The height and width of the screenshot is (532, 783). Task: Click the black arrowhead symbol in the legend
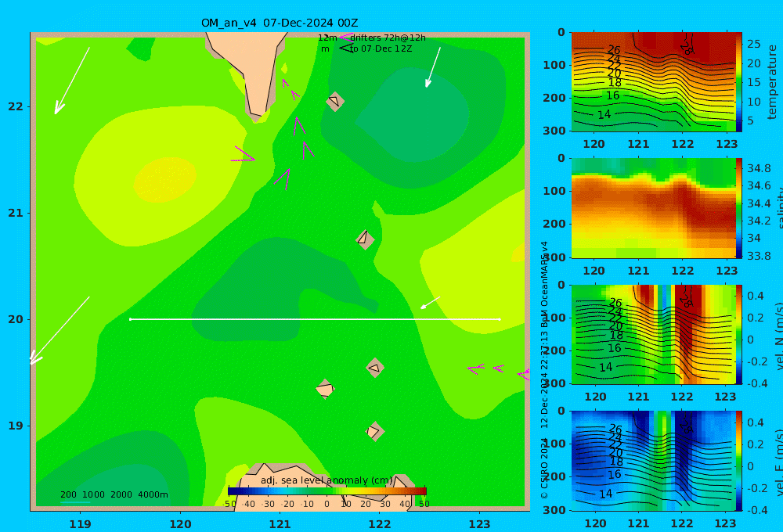[x=346, y=49]
